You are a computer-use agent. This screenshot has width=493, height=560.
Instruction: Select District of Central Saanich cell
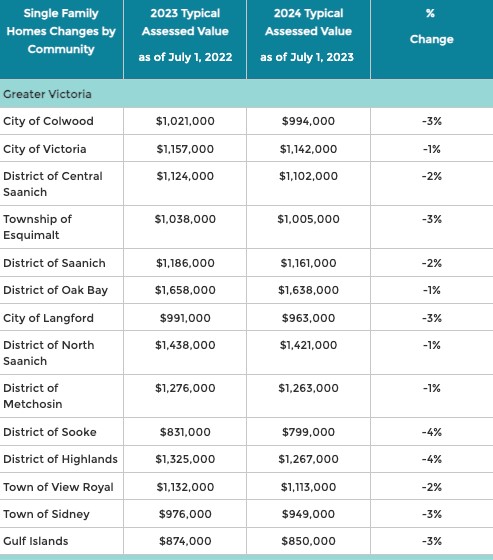coord(53,184)
